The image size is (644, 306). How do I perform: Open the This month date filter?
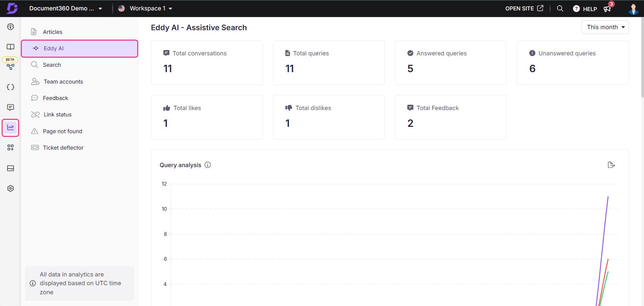[605, 27]
